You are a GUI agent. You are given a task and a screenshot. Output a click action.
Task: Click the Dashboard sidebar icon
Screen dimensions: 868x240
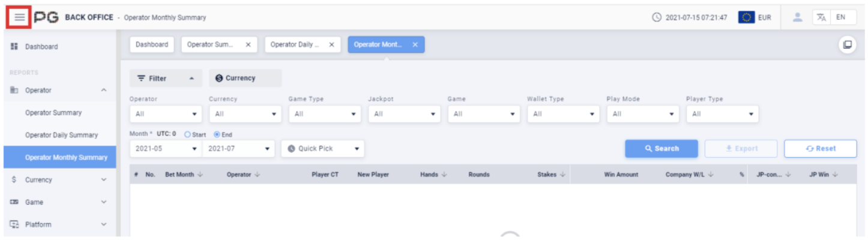14,47
